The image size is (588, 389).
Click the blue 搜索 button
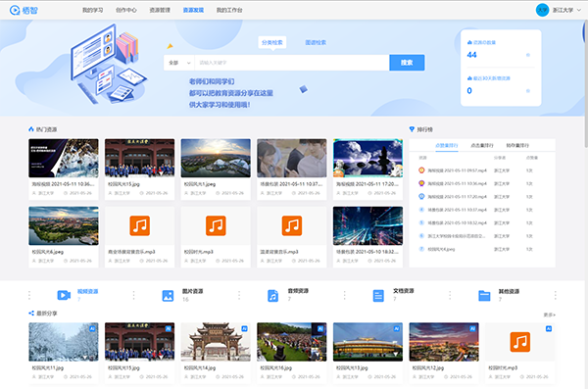(407, 63)
